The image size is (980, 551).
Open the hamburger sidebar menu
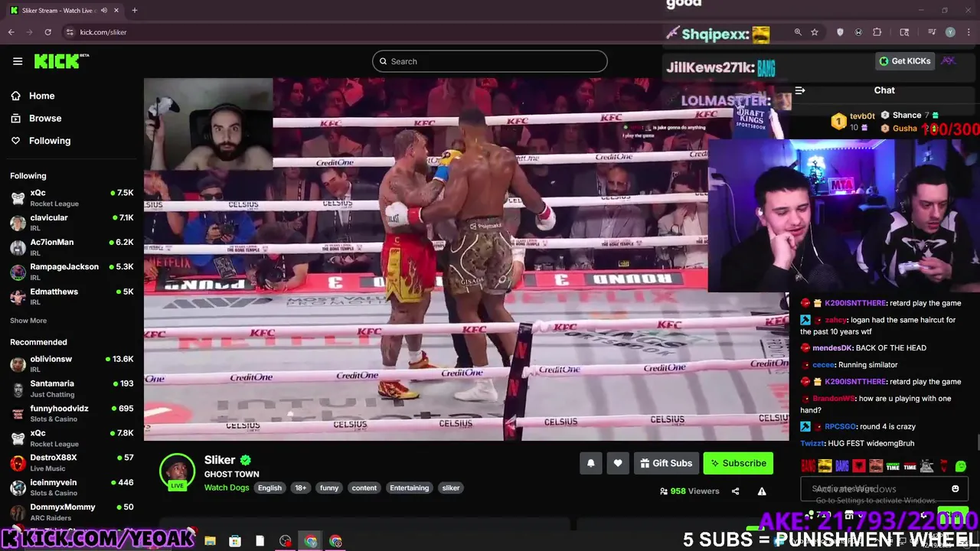(18, 61)
